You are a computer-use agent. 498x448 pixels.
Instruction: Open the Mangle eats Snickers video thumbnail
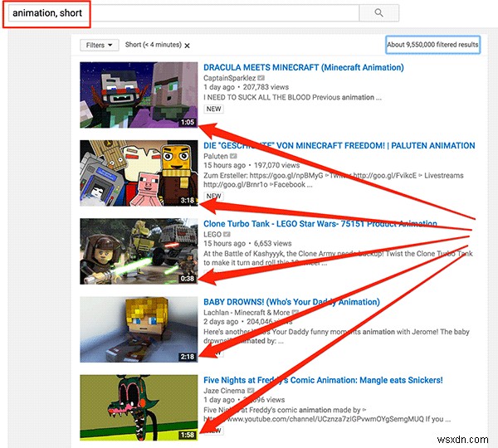coord(139,407)
